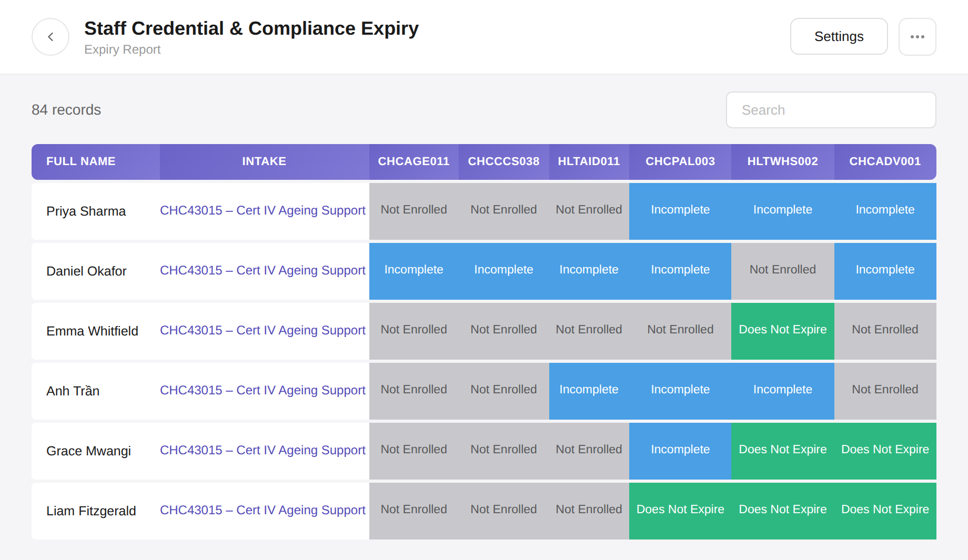
Task: Click the CHCAGE011 column header
Action: point(414,161)
